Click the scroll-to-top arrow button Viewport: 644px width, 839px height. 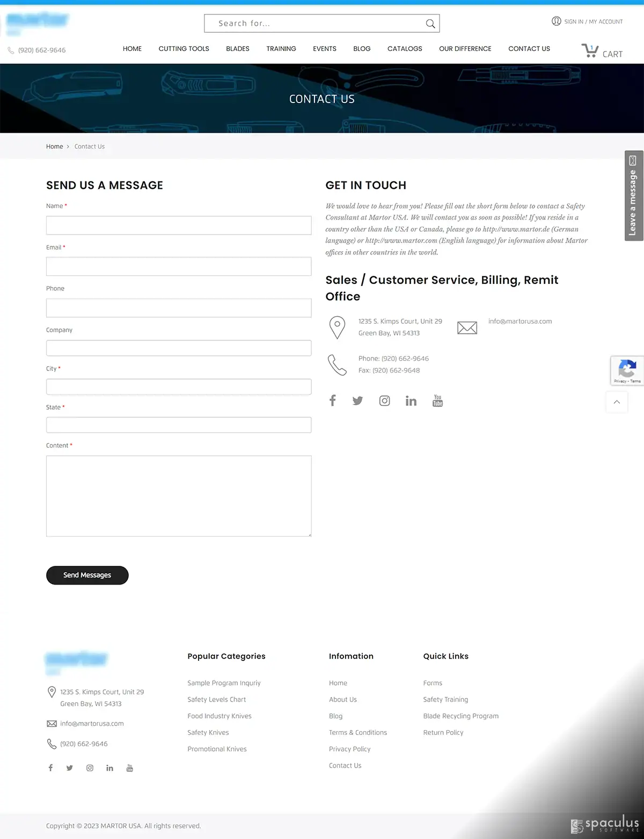(617, 402)
